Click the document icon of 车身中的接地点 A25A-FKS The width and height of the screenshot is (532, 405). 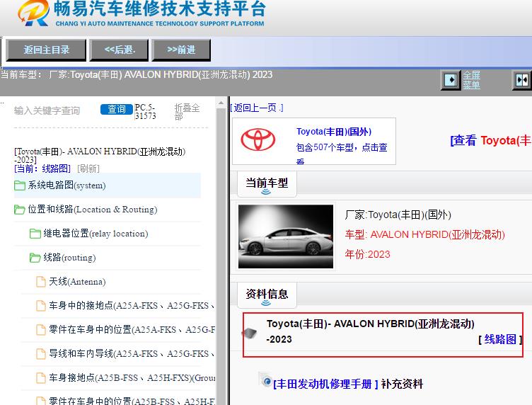click(41, 306)
